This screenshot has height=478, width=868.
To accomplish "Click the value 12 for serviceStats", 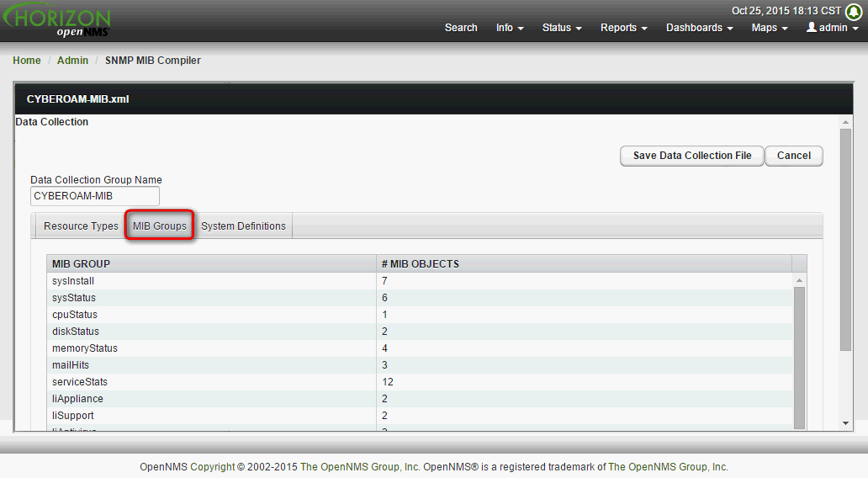I will point(388,381).
